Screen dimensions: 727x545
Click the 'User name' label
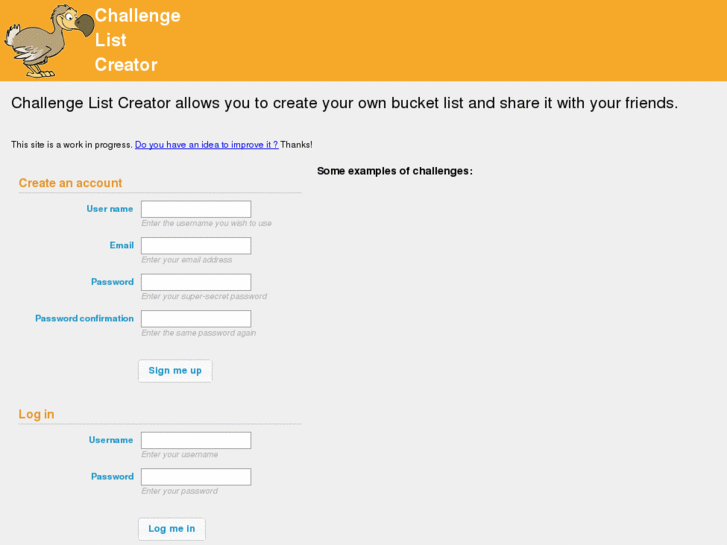click(109, 209)
